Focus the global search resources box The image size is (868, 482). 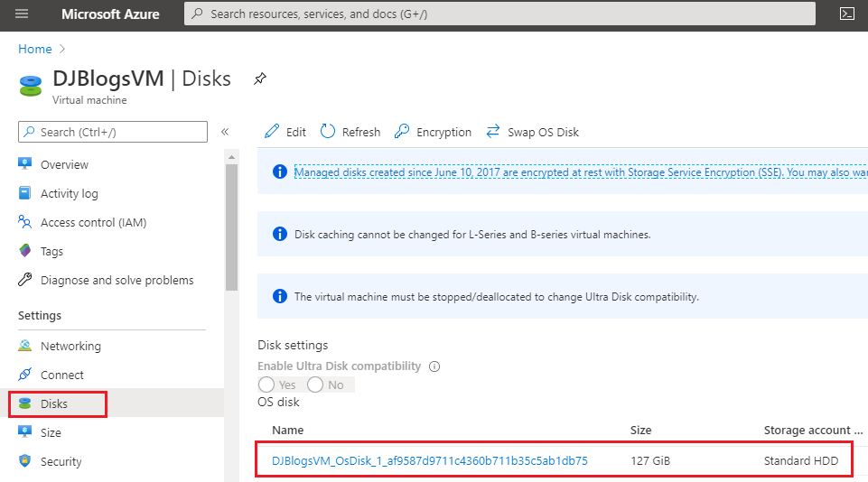coord(499,14)
